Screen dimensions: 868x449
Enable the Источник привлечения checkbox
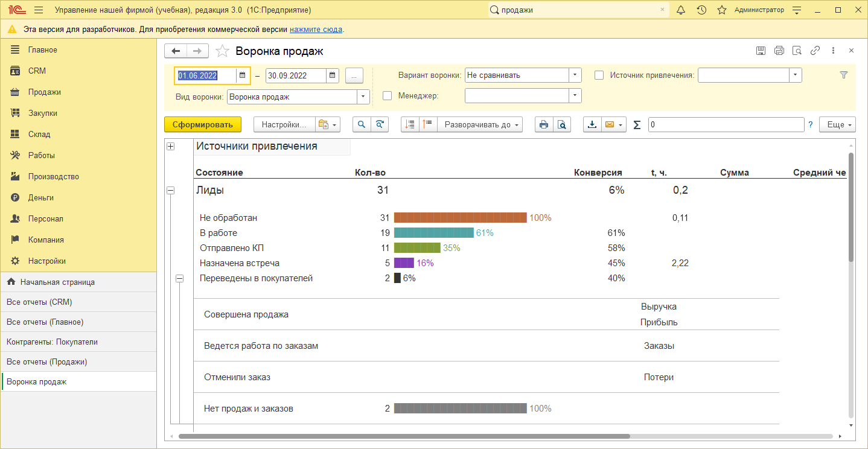coord(599,75)
